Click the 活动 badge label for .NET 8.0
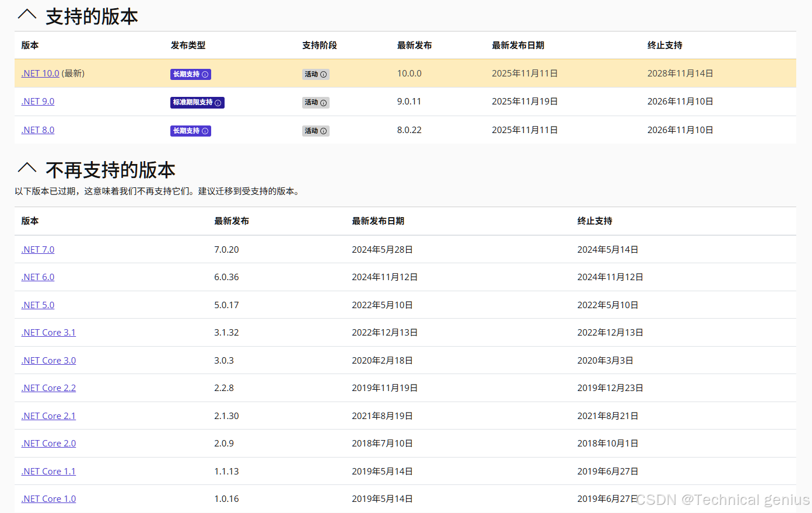The width and height of the screenshot is (812, 513). click(x=311, y=131)
